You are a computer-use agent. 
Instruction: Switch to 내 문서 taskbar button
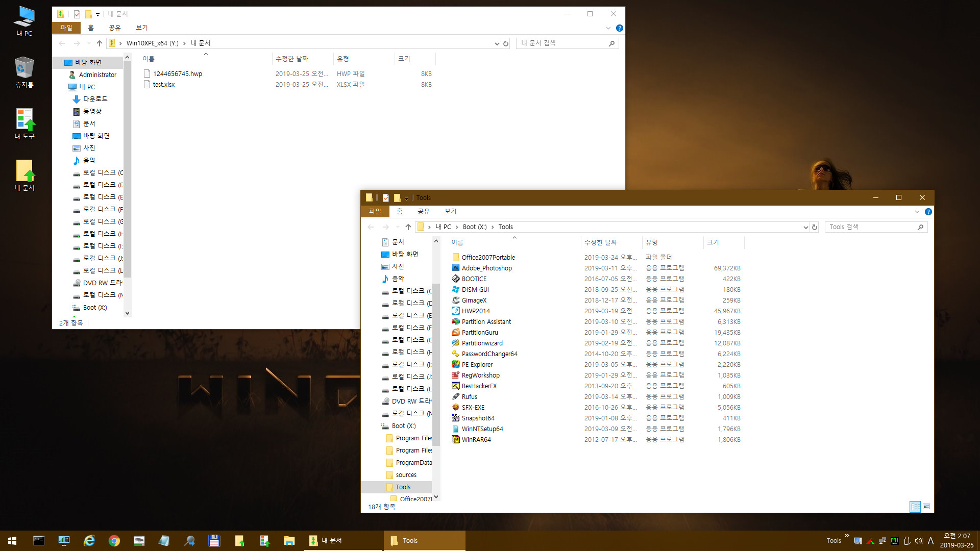click(x=343, y=541)
